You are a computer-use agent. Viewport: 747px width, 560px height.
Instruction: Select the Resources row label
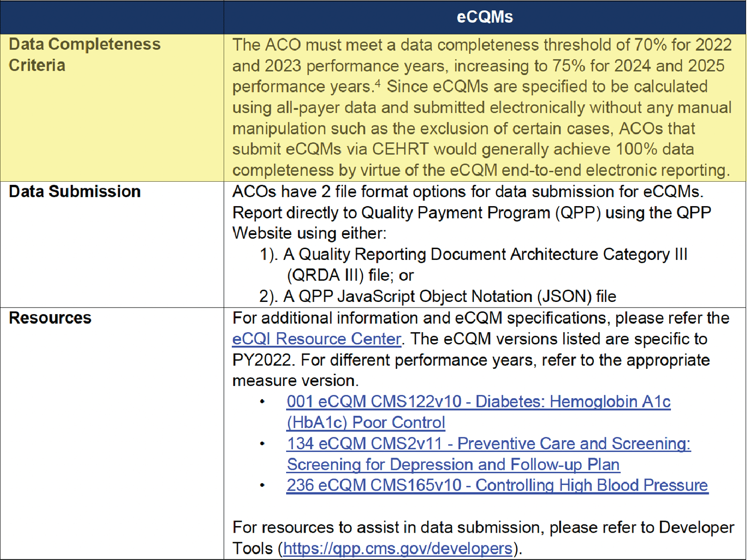click(x=50, y=318)
